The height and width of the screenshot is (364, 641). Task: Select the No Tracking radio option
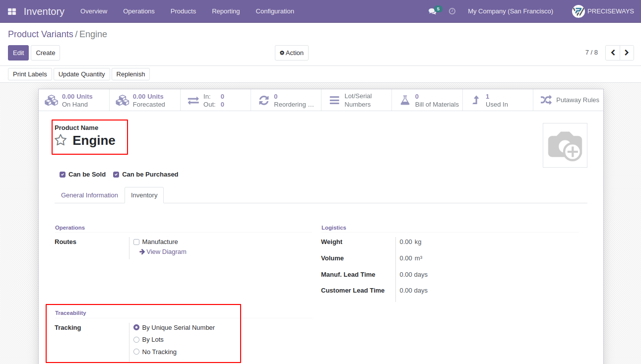(x=136, y=352)
